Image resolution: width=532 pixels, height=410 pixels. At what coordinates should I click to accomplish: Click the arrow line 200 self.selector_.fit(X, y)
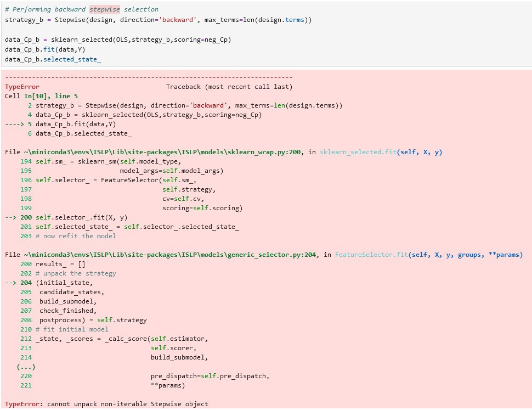coord(81,217)
